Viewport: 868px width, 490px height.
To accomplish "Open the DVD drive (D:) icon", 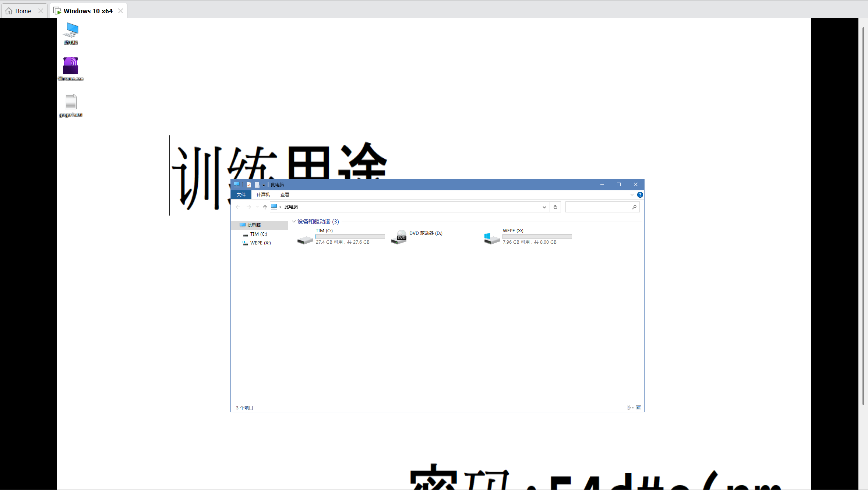I will (399, 237).
